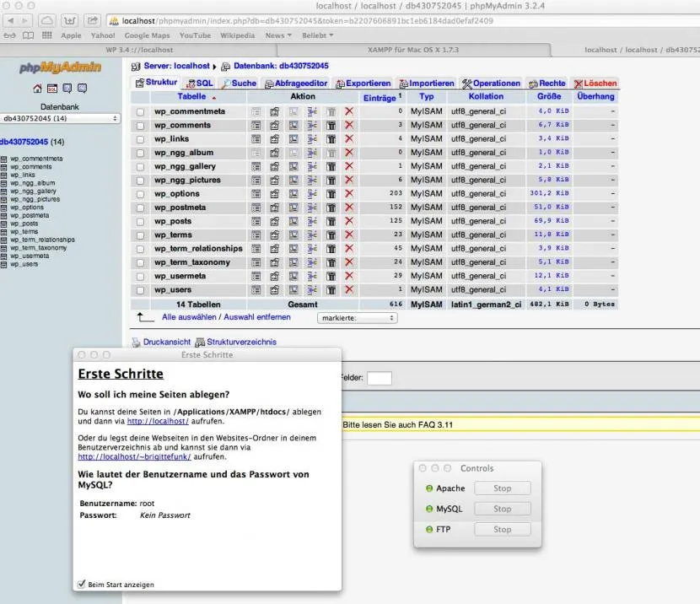Open the News bookmarks dropdown
700x604 pixels.
pyautogui.click(x=278, y=35)
